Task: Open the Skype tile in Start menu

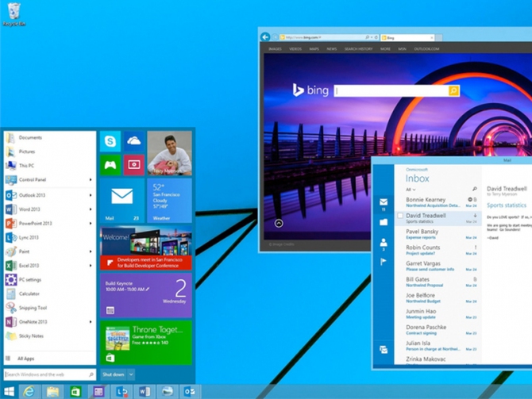Action: coord(110,141)
